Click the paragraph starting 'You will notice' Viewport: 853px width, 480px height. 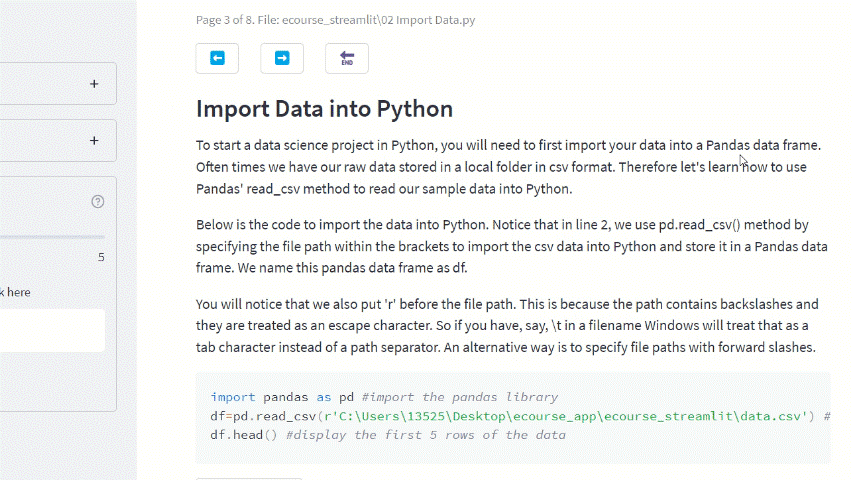[507, 326]
